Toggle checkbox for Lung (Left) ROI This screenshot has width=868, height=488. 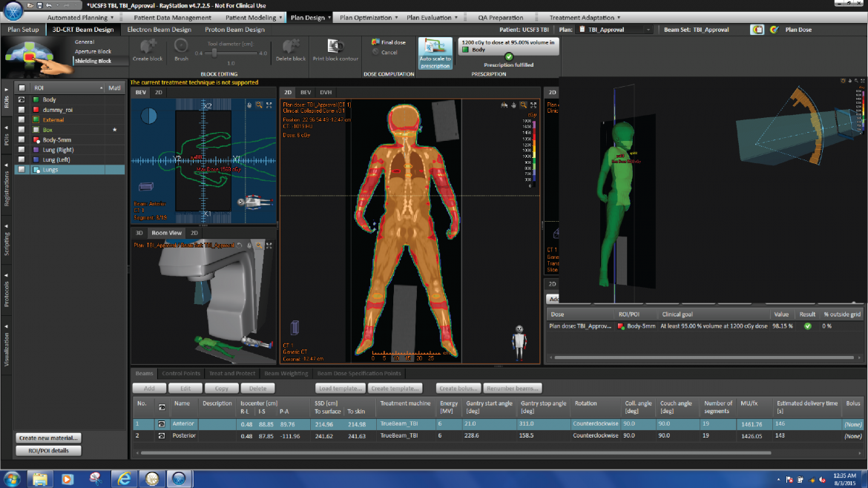22,159
